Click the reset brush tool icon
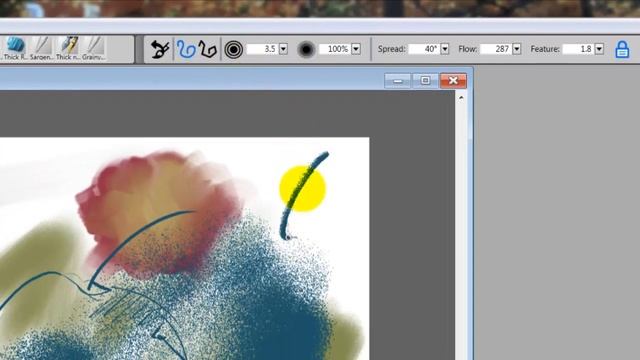The height and width of the screenshot is (360, 640). (x=160, y=49)
